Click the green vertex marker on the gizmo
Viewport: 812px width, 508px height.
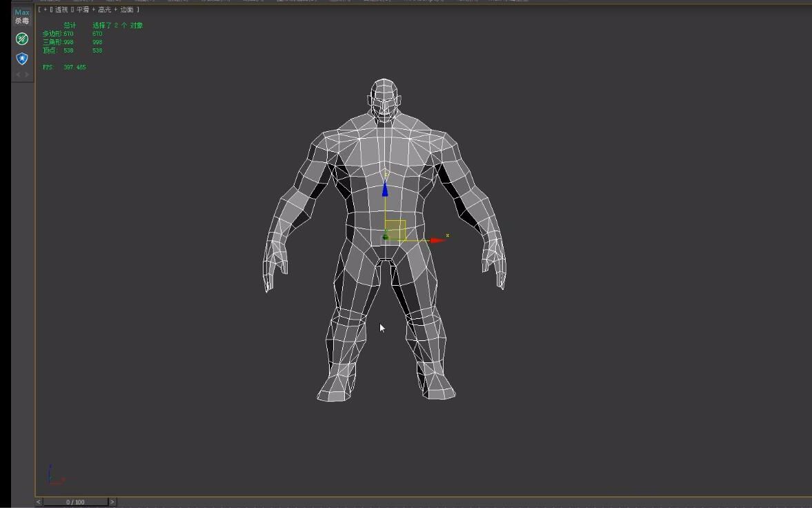tap(384, 237)
